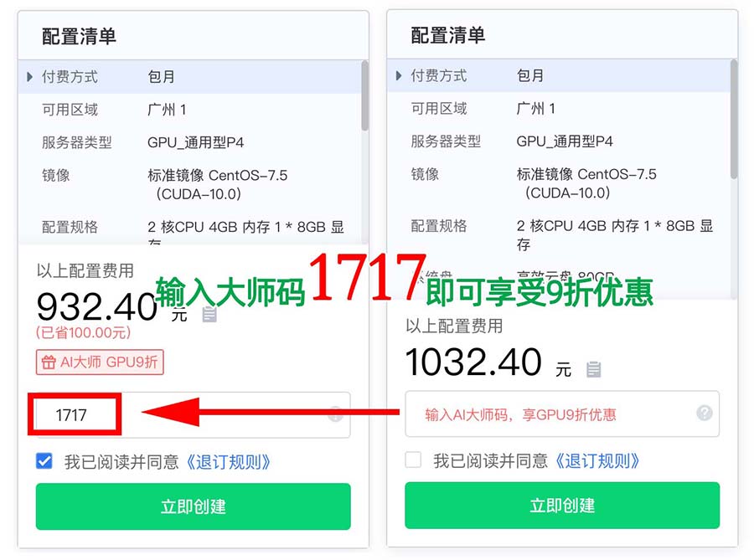Select the left 服务器类型 GPU_通用型P4 row
The height and width of the screenshot is (560, 754).
pyautogui.click(x=190, y=142)
